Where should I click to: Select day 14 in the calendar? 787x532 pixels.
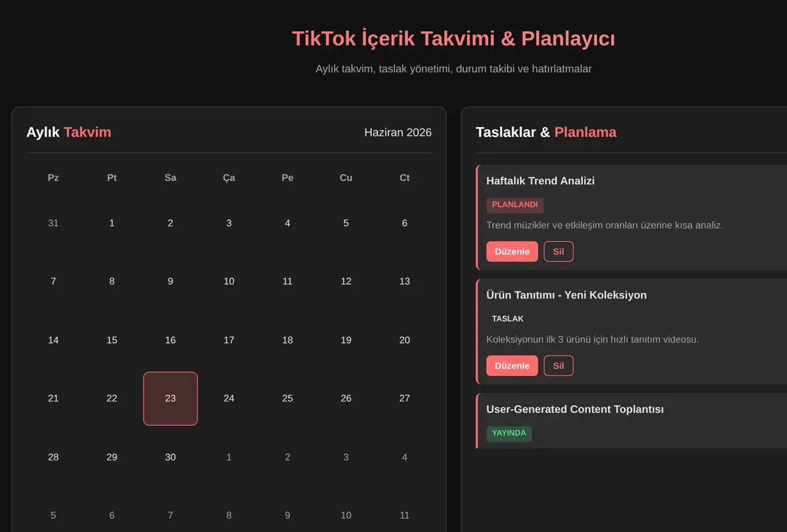point(53,340)
